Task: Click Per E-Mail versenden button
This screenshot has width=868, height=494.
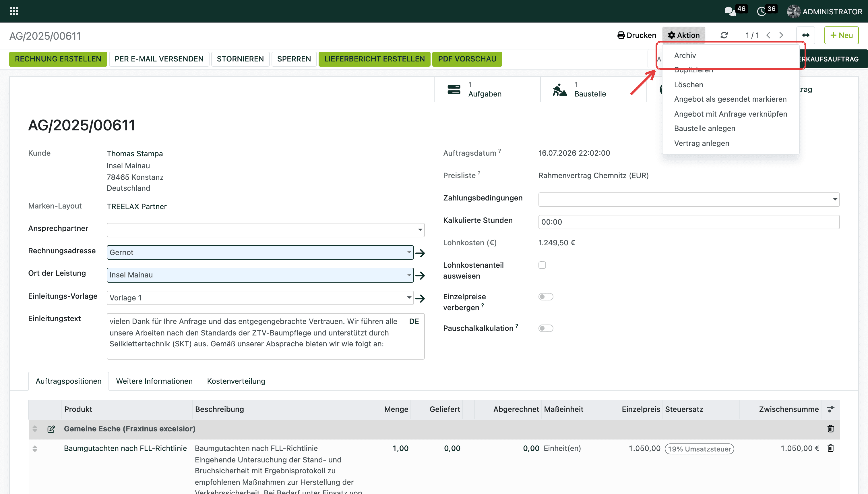Action: 159,59
